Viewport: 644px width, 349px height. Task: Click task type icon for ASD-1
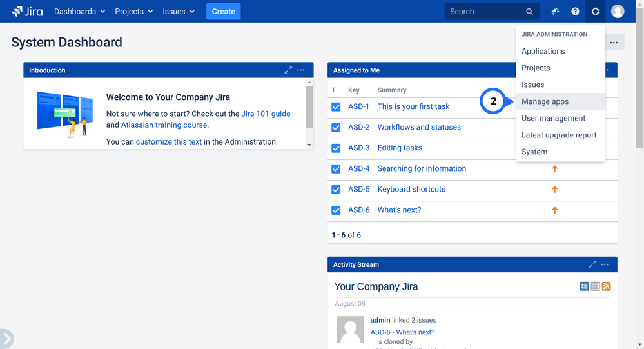(336, 107)
